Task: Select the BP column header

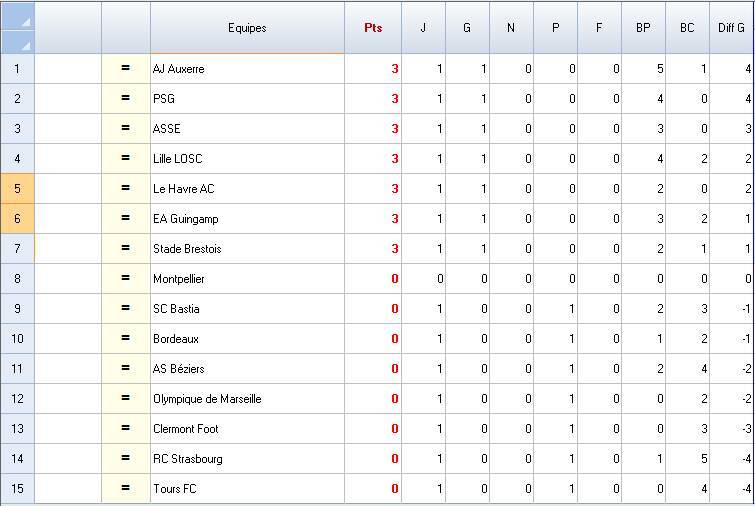Action: tap(643, 28)
